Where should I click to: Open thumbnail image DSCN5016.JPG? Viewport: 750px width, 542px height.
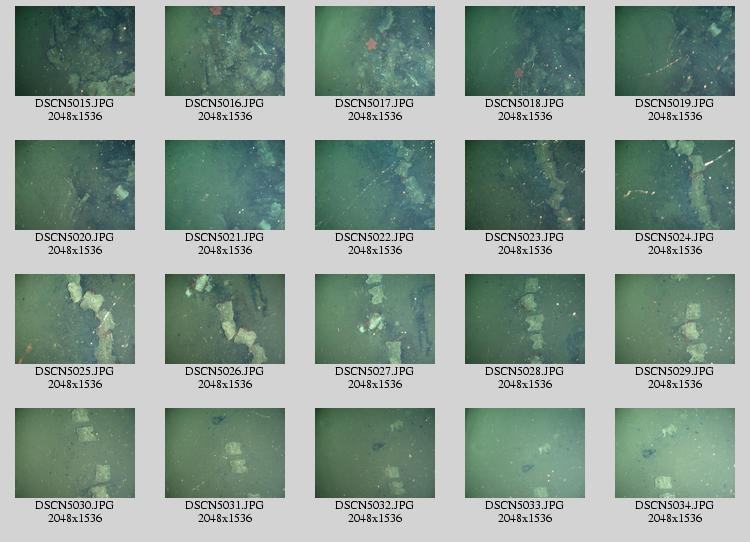click(225, 51)
